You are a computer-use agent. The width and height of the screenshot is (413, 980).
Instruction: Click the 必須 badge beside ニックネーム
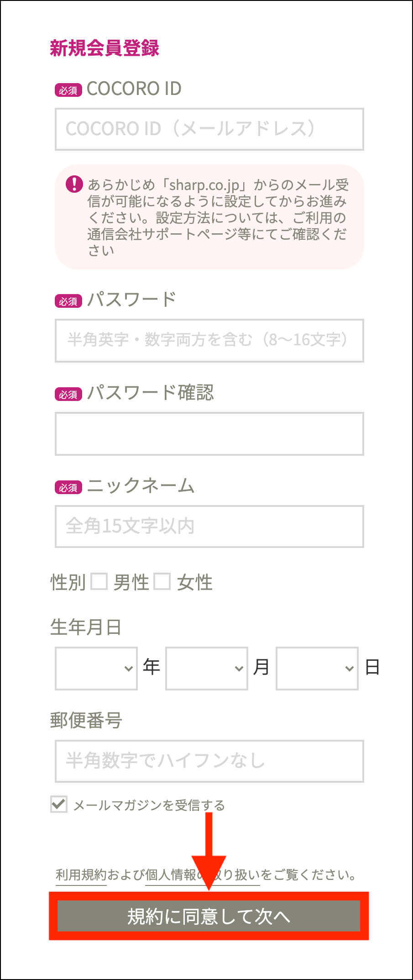[68, 487]
